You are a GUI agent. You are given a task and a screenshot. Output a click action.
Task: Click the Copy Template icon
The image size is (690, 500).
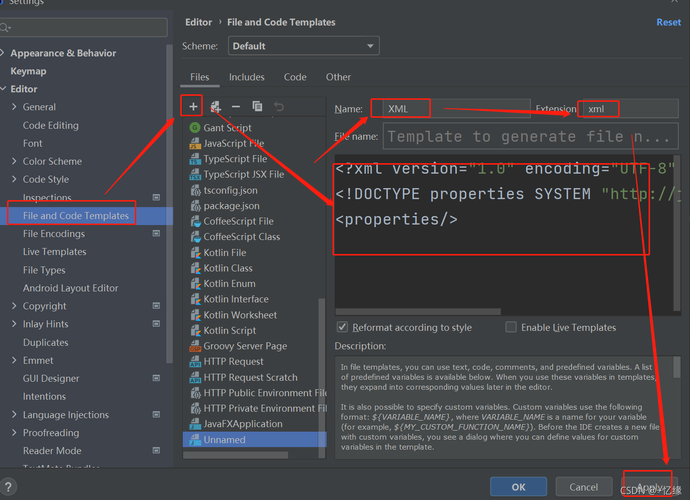click(x=257, y=106)
